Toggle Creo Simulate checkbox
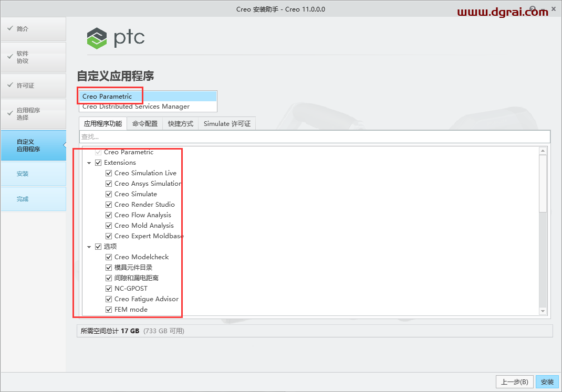The image size is (562, 392). (109, 194)
